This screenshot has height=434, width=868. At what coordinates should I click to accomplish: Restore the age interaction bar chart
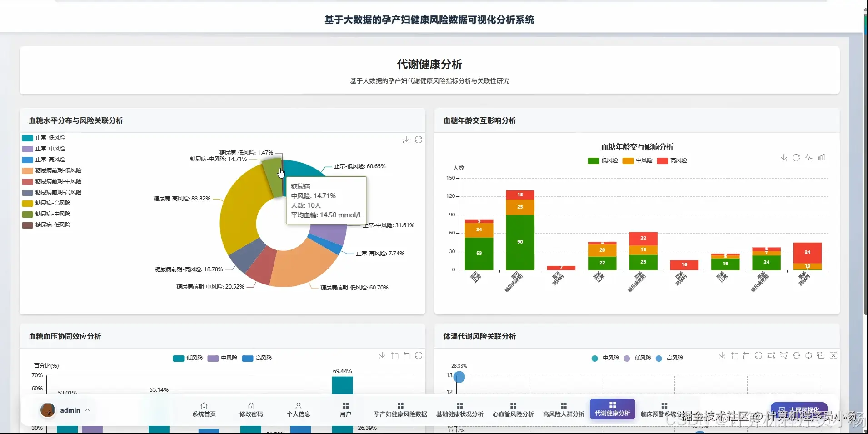click(x=796, y=158)
